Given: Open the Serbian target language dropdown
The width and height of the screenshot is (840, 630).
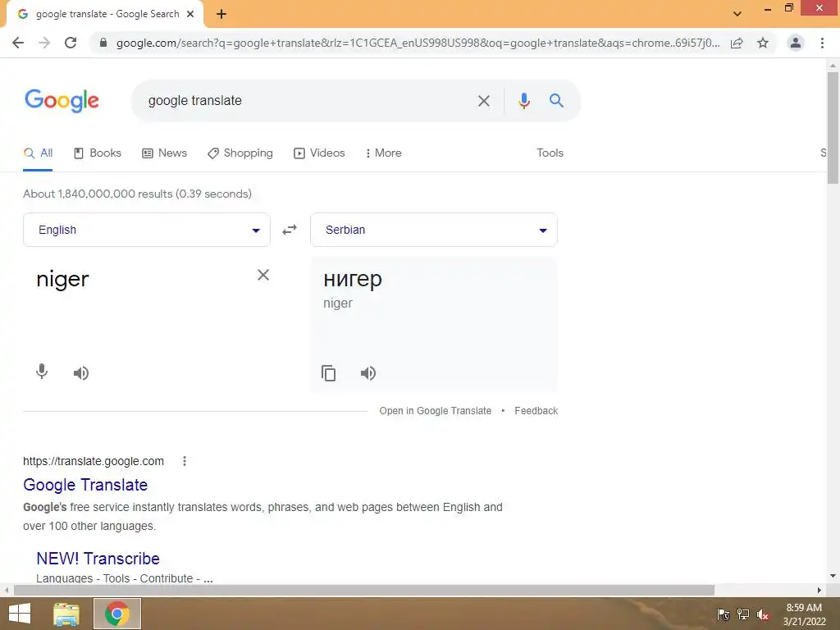Looking at the screenshot, I should click(x=434, y=230).
